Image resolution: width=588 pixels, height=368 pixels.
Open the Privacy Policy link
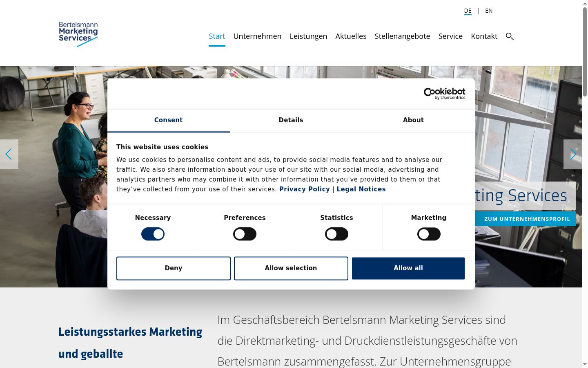point(304,189)
